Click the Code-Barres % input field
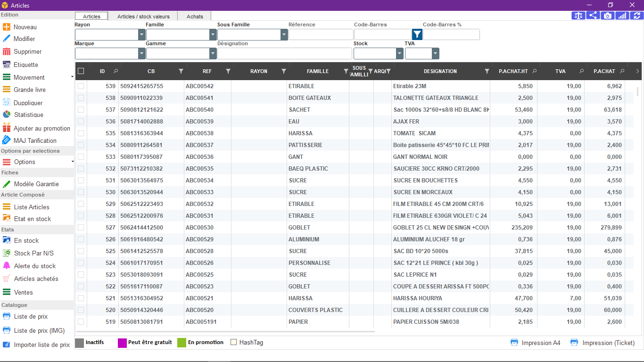Screen dimensions: 644x362 click(x=451, y=34)
